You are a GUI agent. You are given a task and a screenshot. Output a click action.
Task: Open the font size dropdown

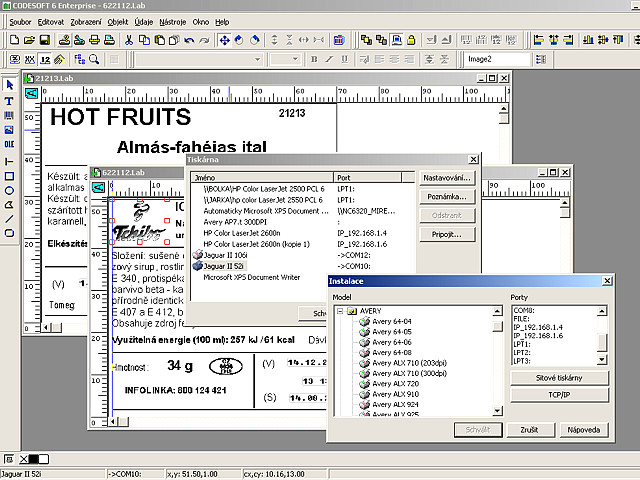tap(295, 60)
